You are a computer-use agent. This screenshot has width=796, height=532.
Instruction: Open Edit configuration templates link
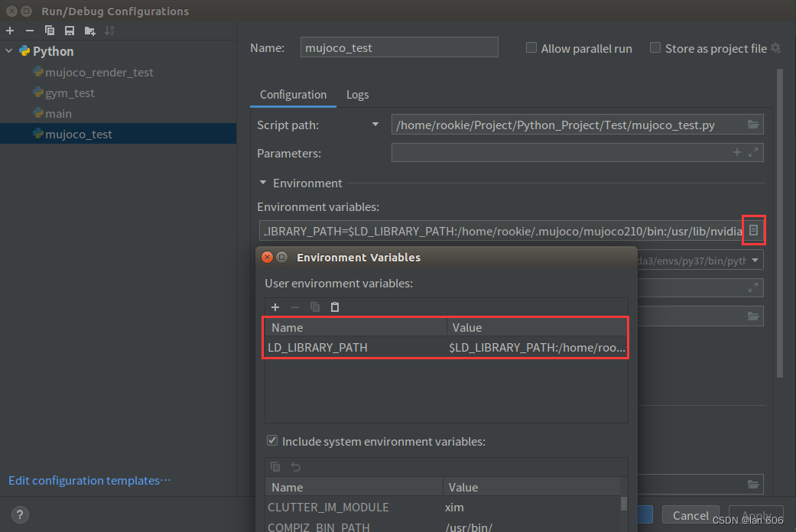[89, 480]
